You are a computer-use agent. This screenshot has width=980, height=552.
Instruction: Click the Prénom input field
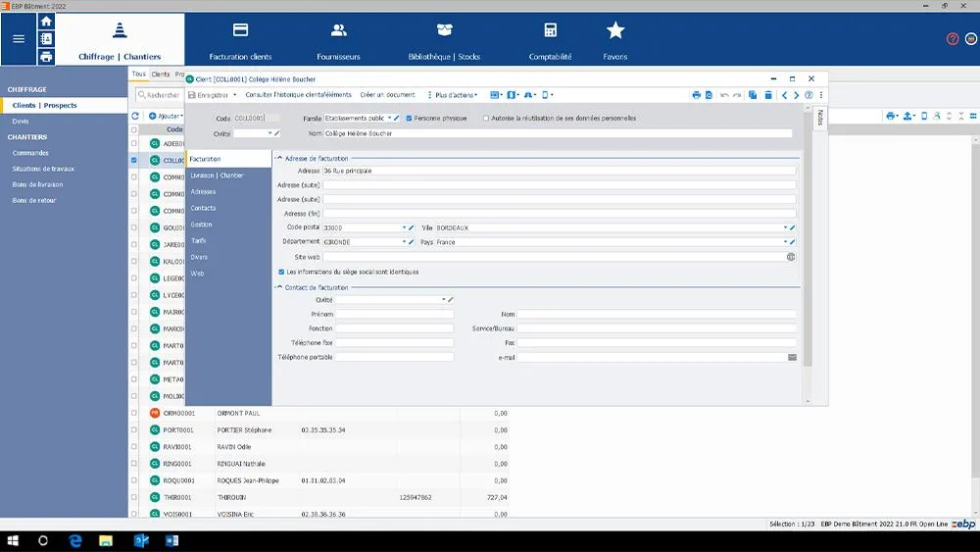click(x=394, y=315)
